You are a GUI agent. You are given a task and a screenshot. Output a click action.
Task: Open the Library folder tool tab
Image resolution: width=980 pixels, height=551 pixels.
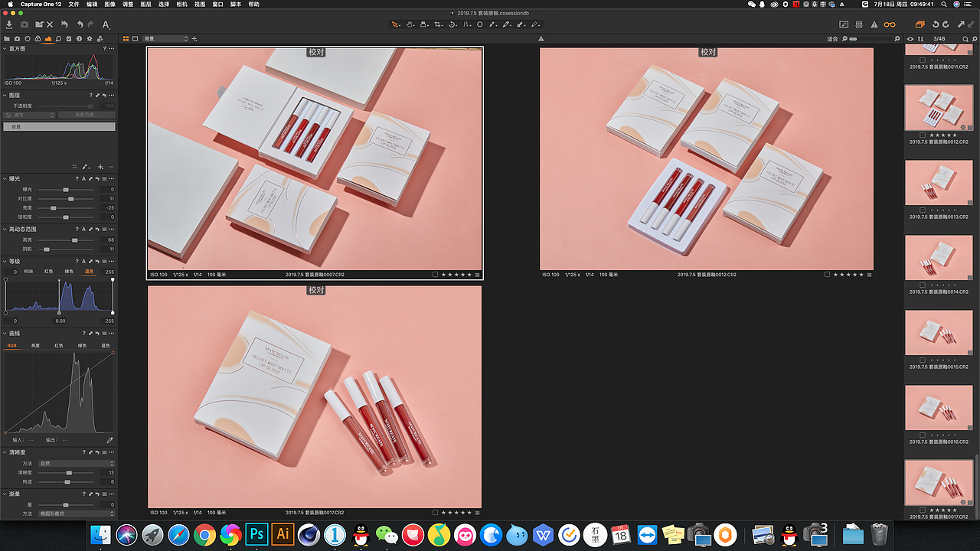point(7,38)
